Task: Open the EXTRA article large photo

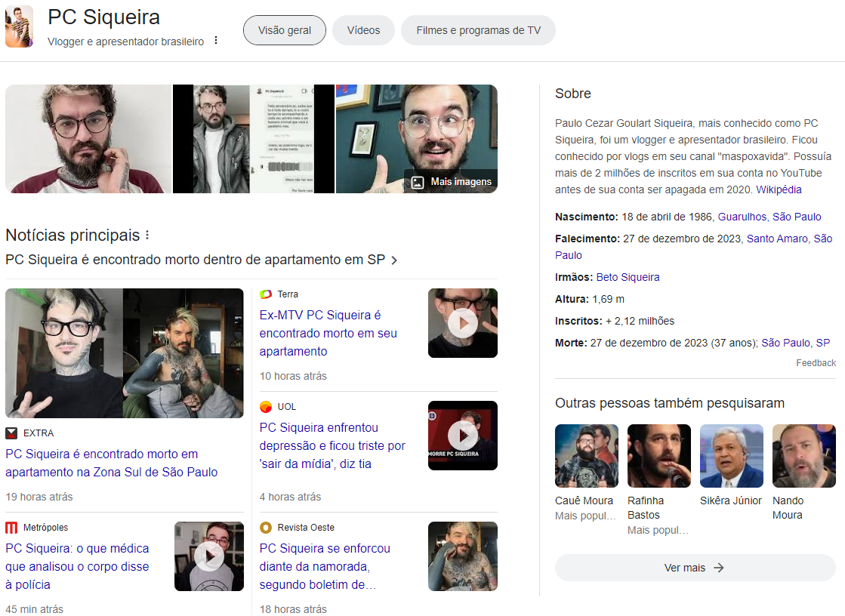Action: (125, 353)
